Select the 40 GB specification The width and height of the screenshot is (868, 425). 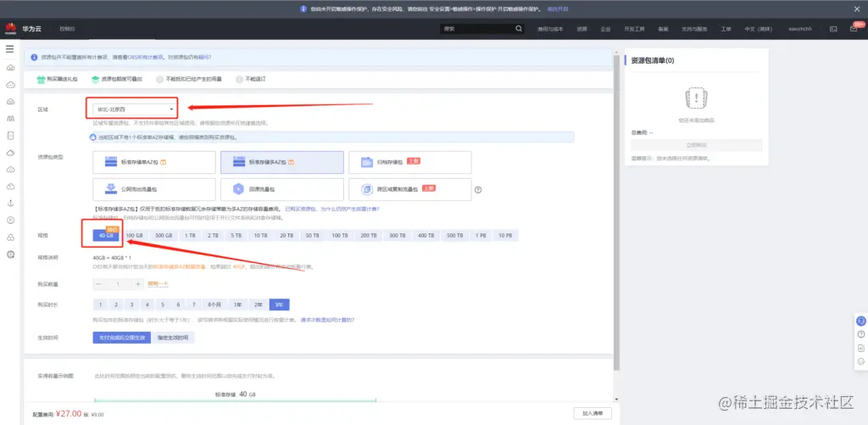[x=106, y=236]
